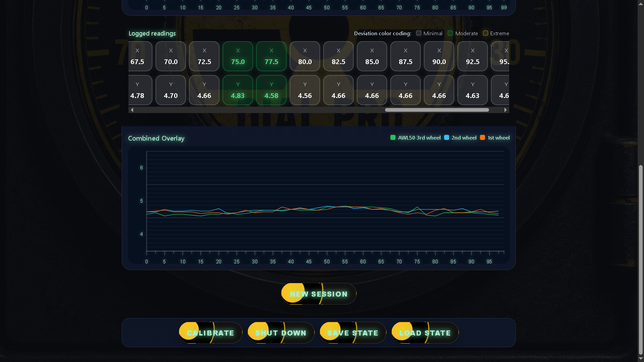This screenshot has height=362, width=644.
Task: Select the X 92.5 reading card
Action: (x=473, y=56)
